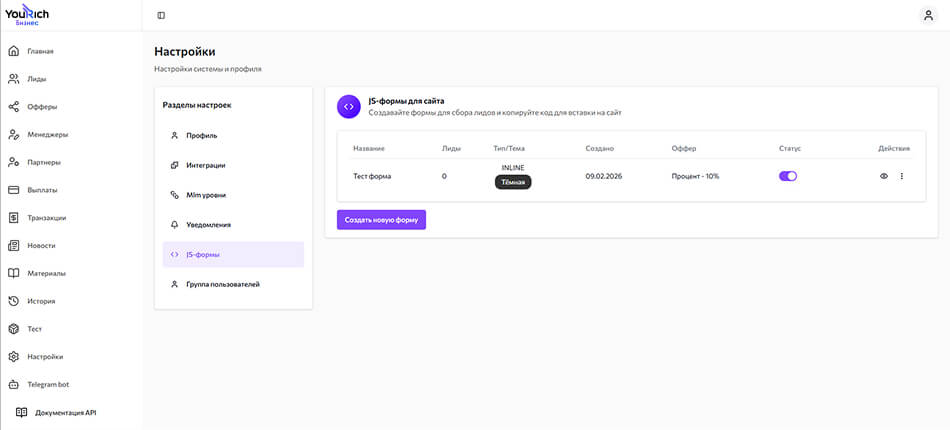Screen dimensions: 950x430
Task: Click the Офферы share icon
Action: click(14, 106)
